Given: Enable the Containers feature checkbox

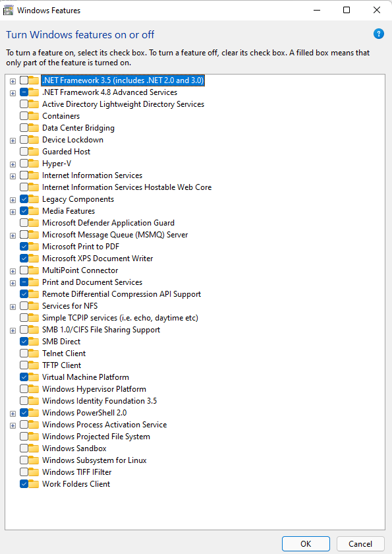Looking at the screenshot, I should tap(24, 116).
